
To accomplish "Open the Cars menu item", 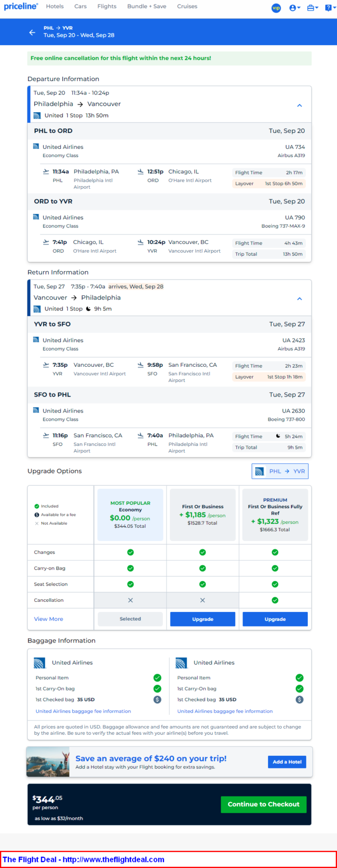I will click(80, 7).
